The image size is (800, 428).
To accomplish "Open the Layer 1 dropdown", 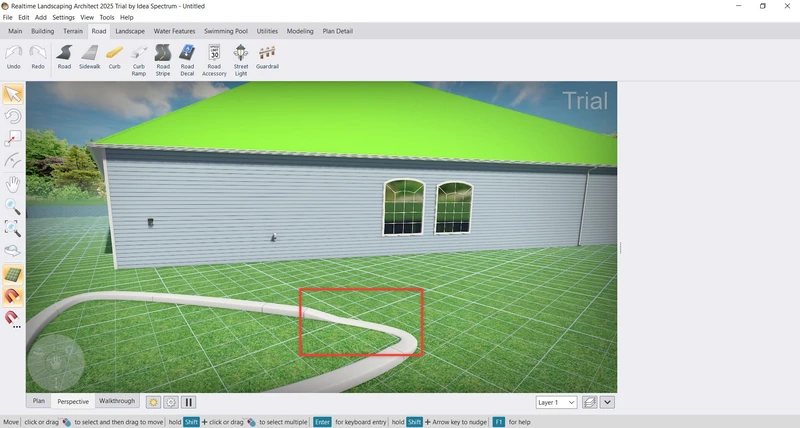I will click(x=556, y=402).
